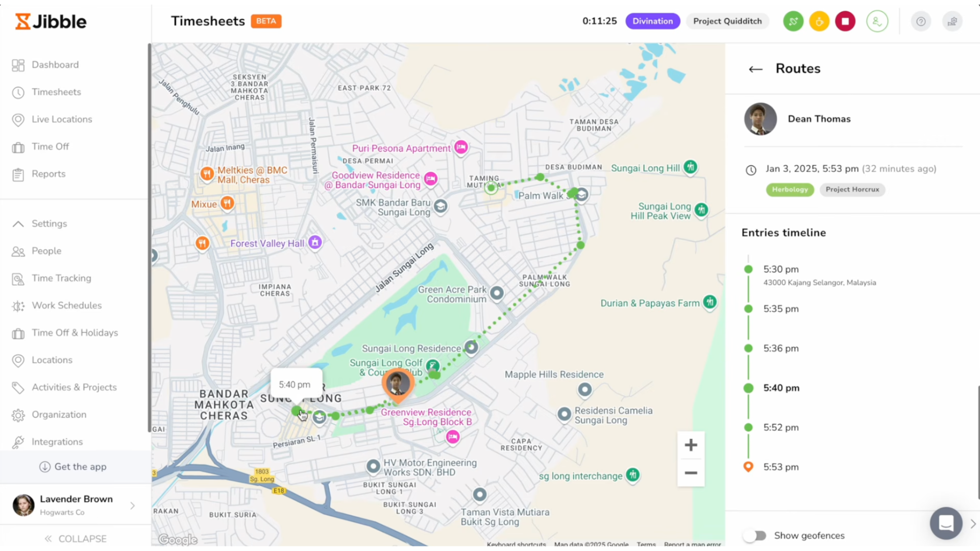Viewport: 980px width, 551px height.
Task: Expand Lavender Brown account menu chevron
Action: click(133, 506)
